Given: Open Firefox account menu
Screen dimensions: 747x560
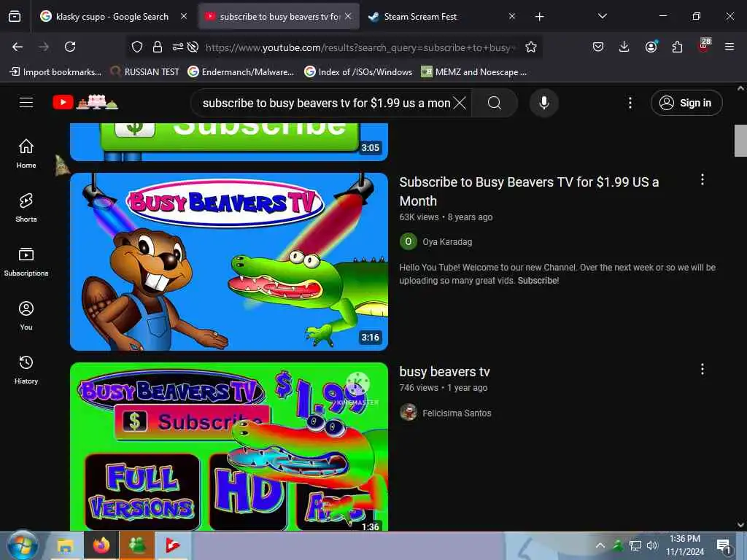Looking at the screenshot, I should [651, 47].
